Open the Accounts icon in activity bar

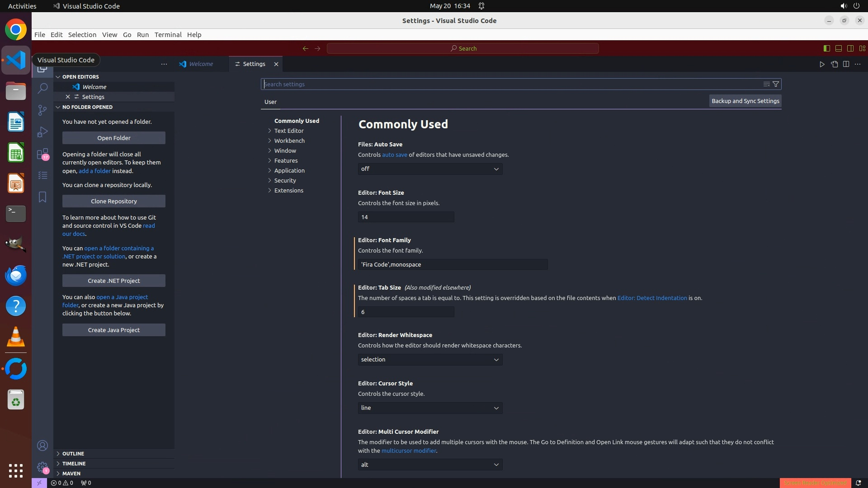coord(42,446)
